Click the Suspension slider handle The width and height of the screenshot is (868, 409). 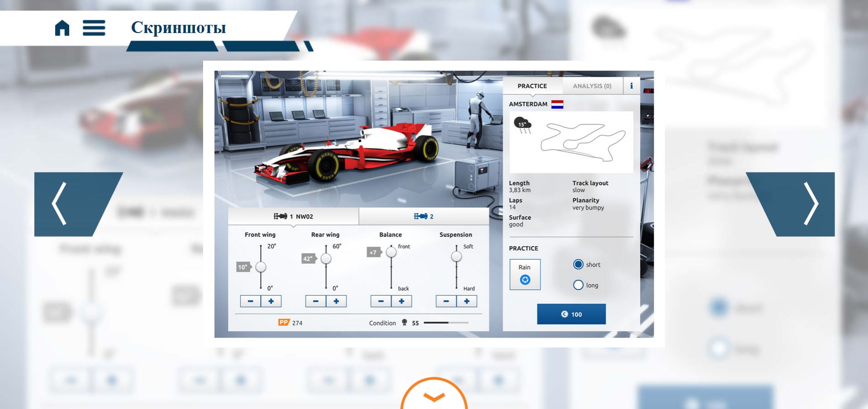pyautogui.click(x=456, y=257)
